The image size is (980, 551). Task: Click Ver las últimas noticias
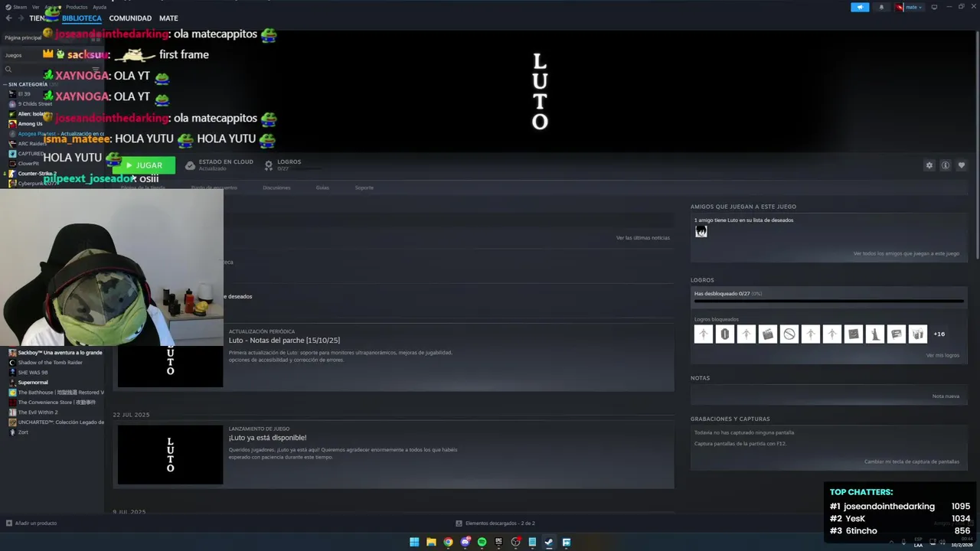point(643,238)
